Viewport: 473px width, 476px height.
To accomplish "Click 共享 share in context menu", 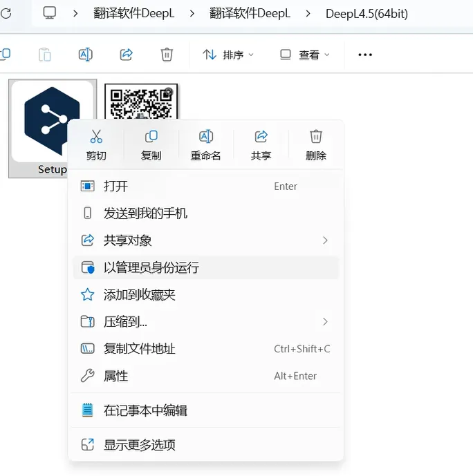I will click(x=261, y=145).
